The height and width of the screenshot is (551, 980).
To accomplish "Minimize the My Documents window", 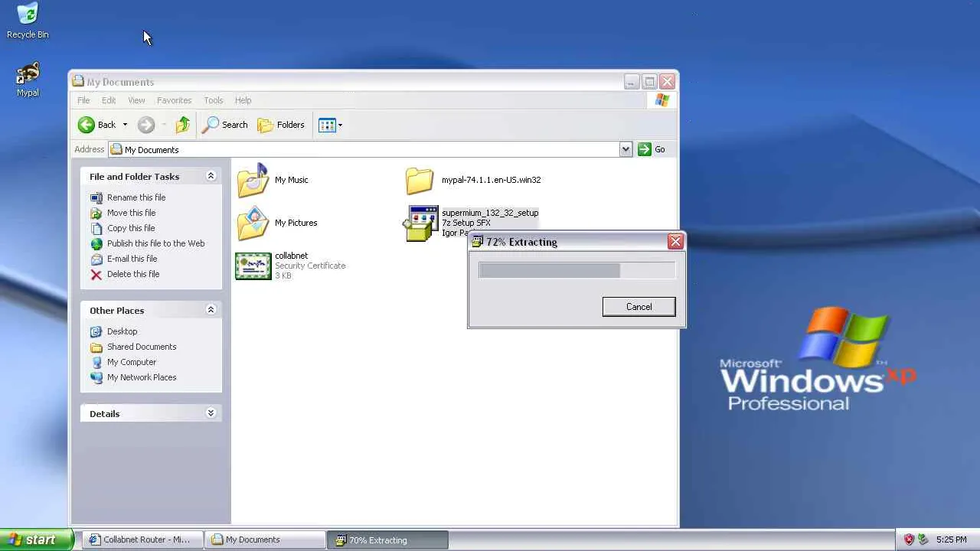I will 631,82.
